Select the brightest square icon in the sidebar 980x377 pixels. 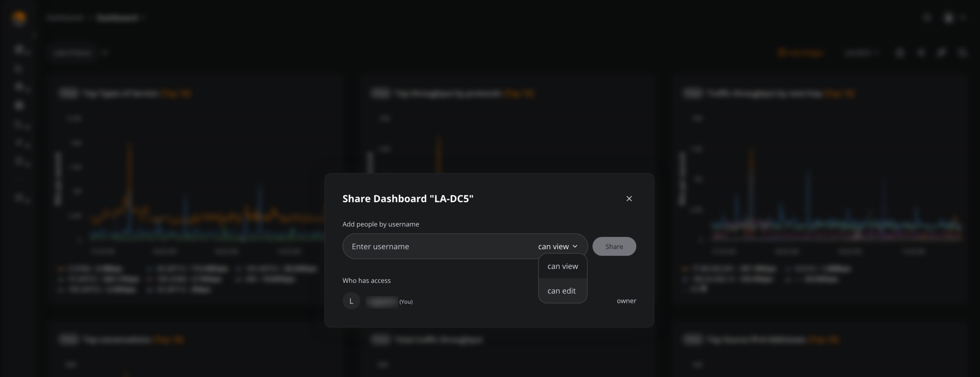[x=19, y=105]
